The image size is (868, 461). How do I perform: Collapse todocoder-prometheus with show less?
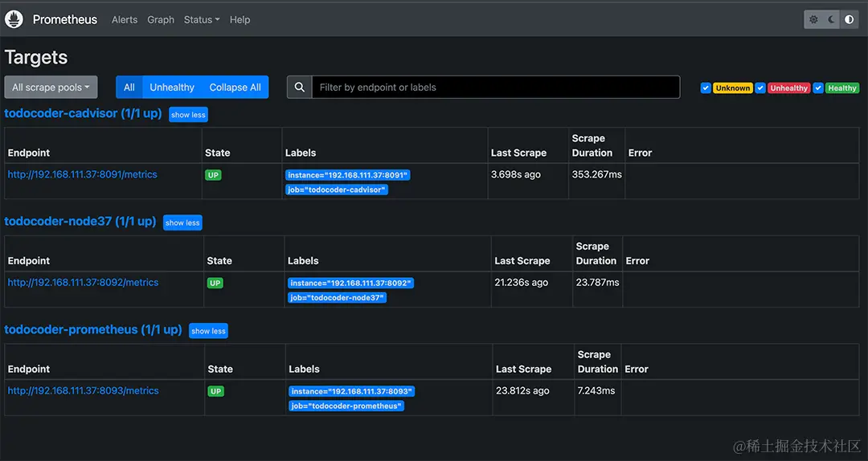(x=208, y=331)
